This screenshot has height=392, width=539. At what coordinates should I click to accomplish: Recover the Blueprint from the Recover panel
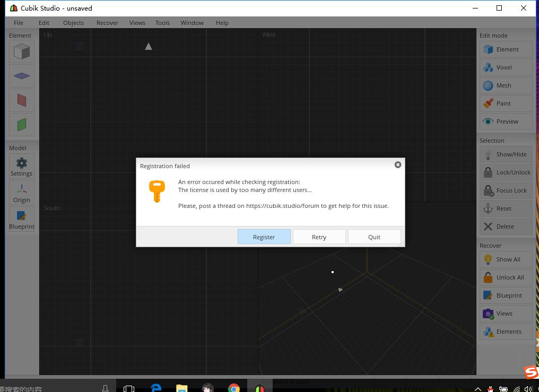coord(506,296)
